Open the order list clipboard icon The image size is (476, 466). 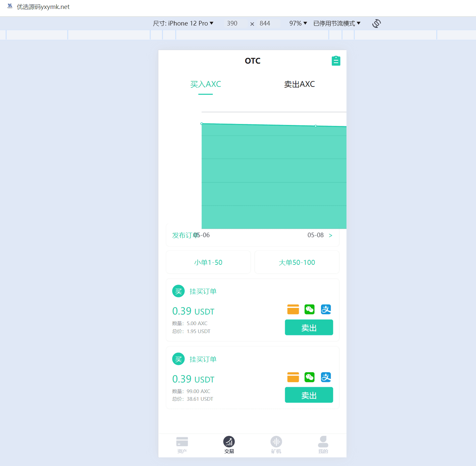(336, 61)
